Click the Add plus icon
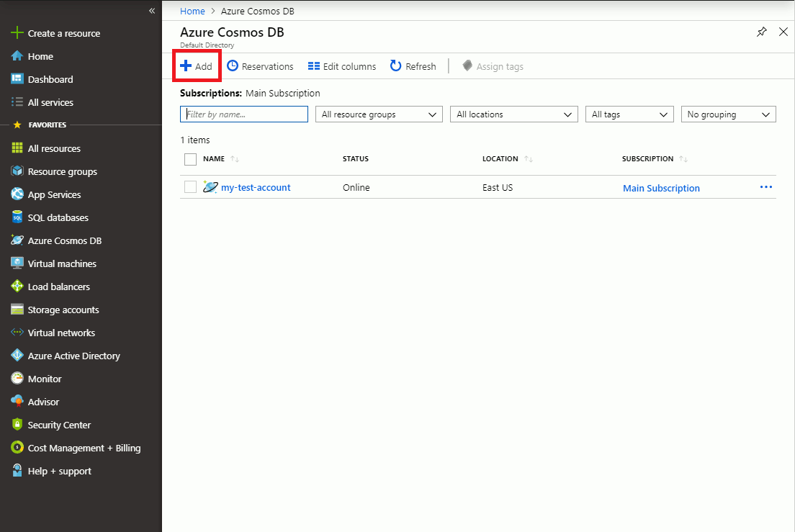 coord(186,66)
